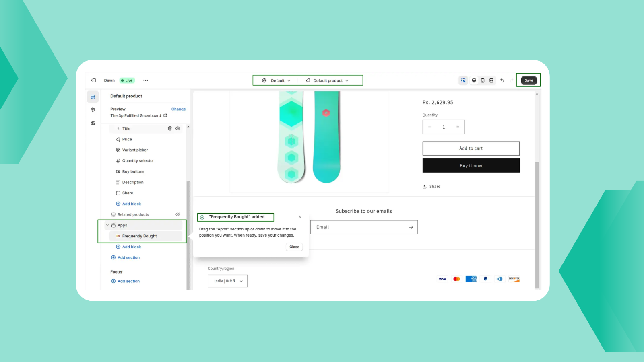Show the hidden Related products section
Viewport: 644px width, 362px height.
(178, 214)
